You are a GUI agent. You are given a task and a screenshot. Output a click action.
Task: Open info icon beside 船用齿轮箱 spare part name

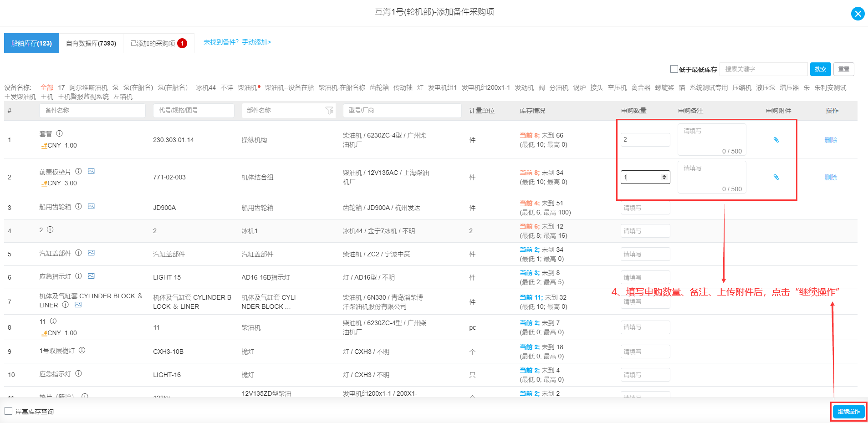click(x=78, y=206)
